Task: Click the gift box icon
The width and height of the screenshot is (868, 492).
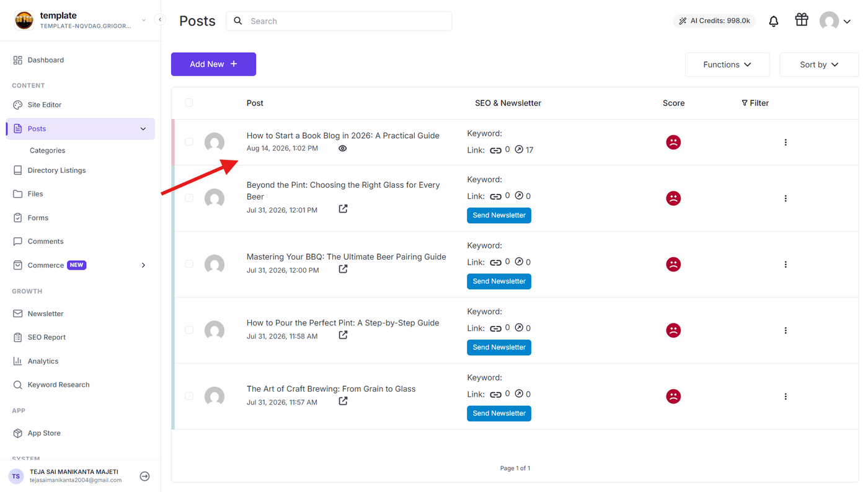Action: point(802,20)
